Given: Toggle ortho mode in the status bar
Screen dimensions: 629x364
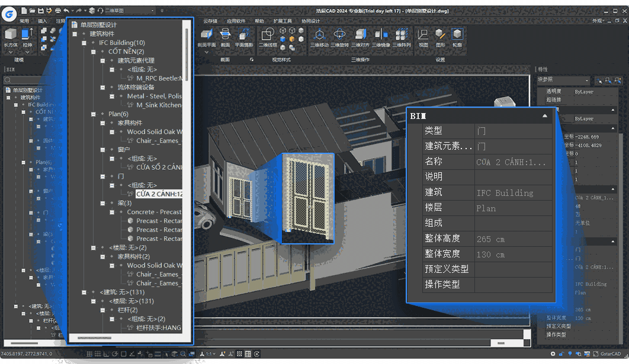Looking at the screenshot, I should (x=105, y=354).
